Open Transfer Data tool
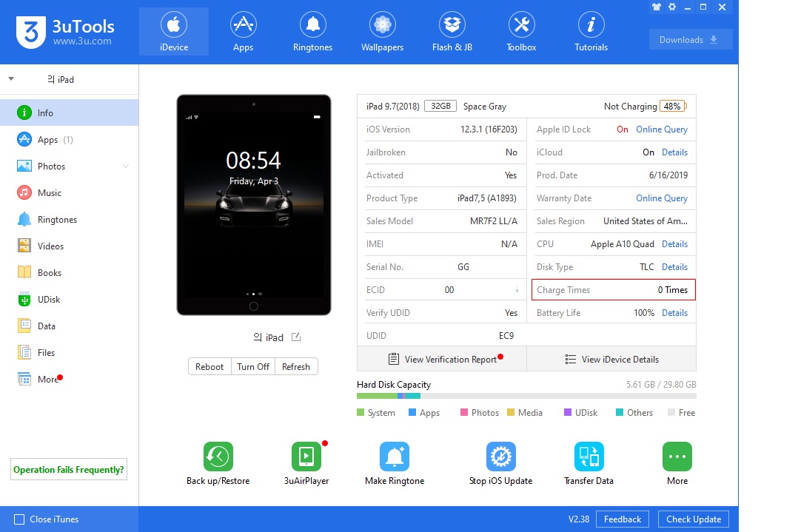This screenshot has width=798, height=532. (x=589, y=463)
